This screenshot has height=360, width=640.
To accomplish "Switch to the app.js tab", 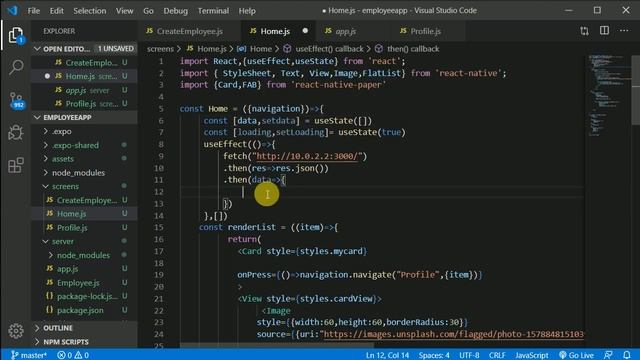I will [345, 31].
